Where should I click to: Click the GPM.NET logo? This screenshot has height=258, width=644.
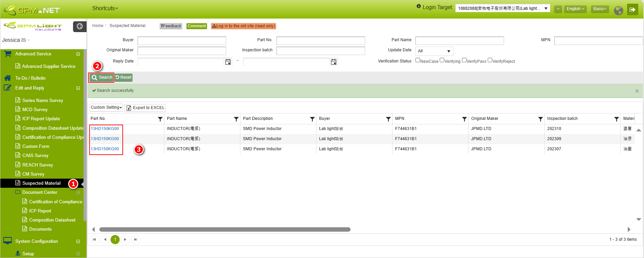coord(32,10)
